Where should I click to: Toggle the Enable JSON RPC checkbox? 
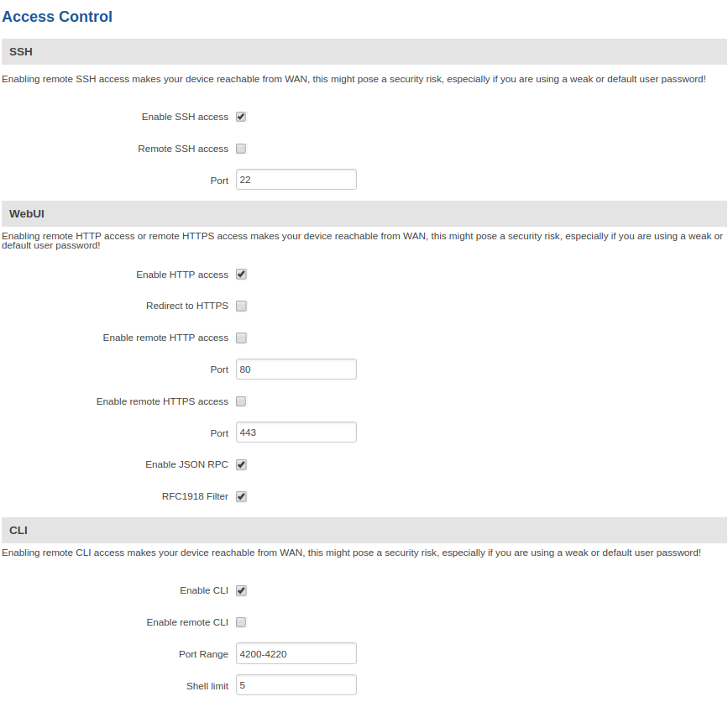click(241, 464)
